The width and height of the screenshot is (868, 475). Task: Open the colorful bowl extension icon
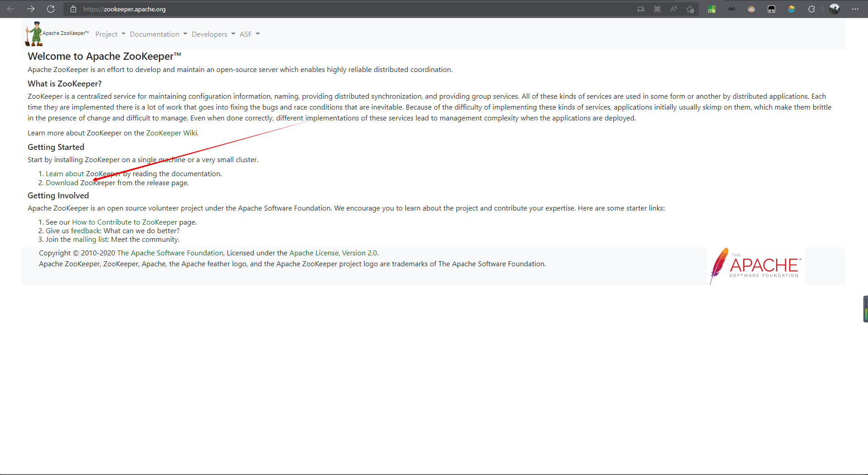791,9
